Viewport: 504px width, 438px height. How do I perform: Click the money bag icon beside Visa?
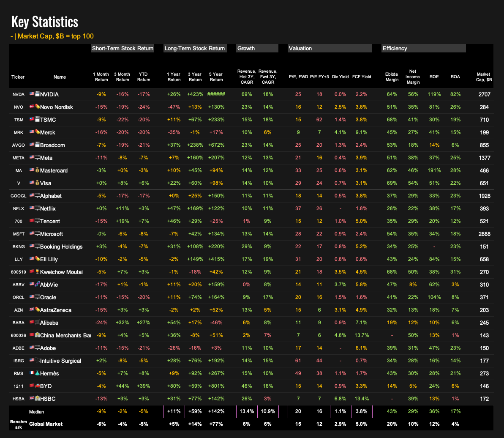(x=37, y=183)
